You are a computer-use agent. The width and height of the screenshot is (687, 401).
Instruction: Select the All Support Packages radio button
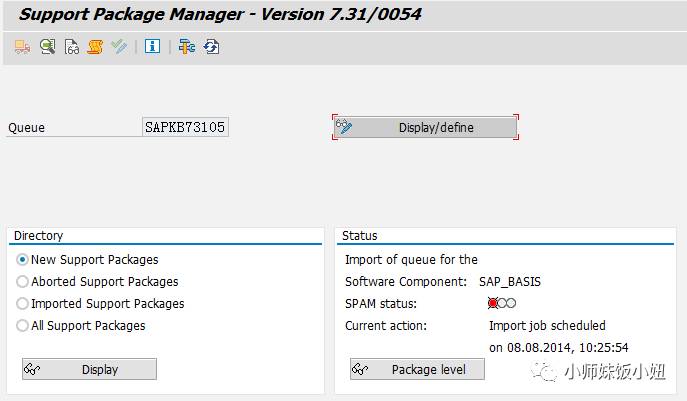pos(22,326)
